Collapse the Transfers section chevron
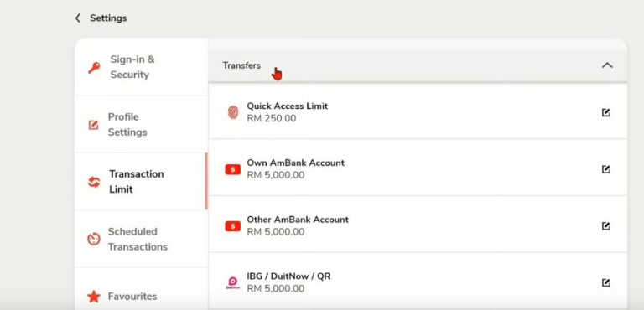 tap(607, 65)
